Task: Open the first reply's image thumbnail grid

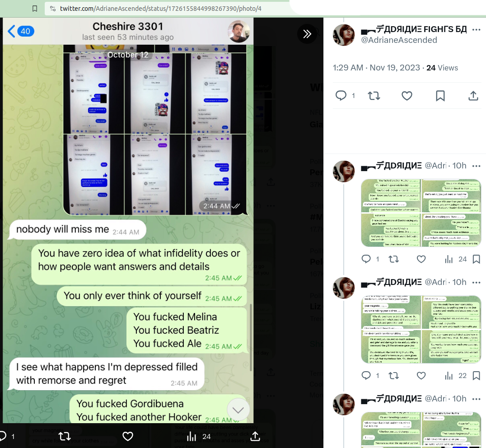Action: point(421,213)
